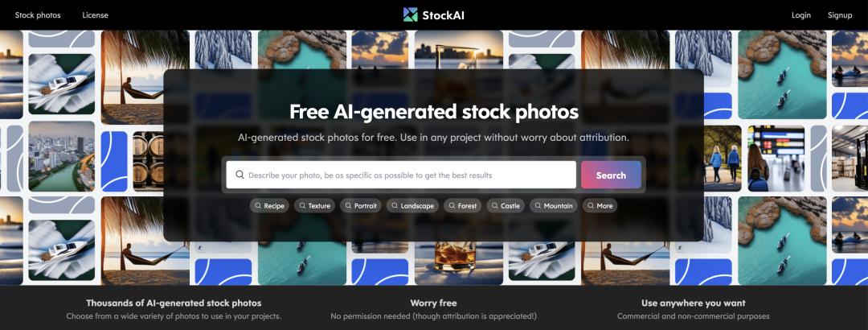
Task: Click the magnifier icon in search field
Action: [x=240, y=175]
